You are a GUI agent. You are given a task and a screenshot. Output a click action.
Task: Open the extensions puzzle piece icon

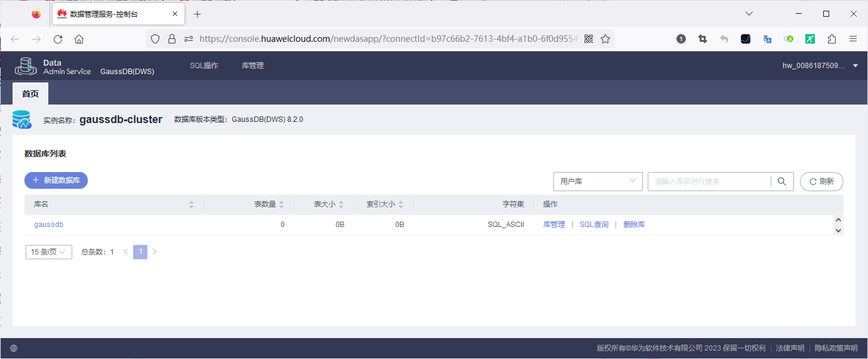coord(832,39)
